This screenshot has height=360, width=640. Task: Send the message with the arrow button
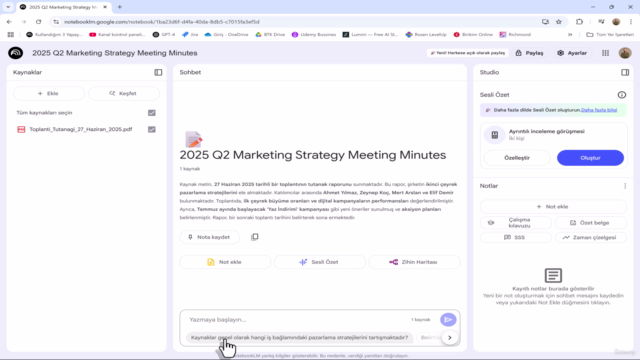click(448, 320)
